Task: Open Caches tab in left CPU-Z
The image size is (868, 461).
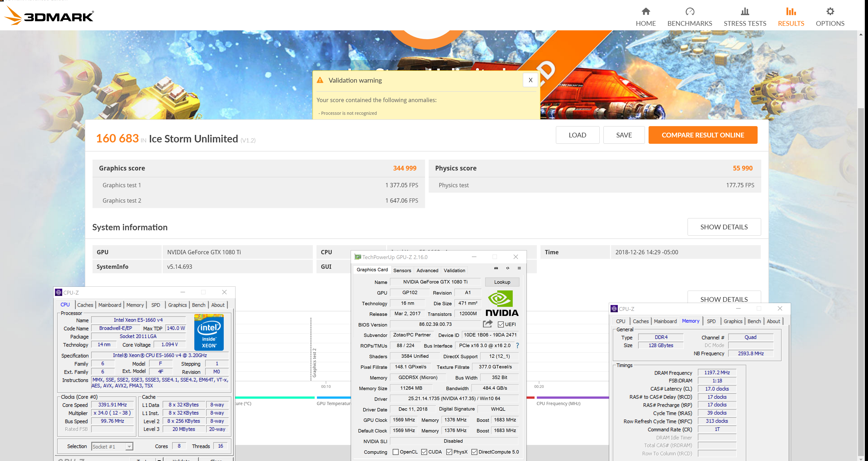Action: (85, 305)
